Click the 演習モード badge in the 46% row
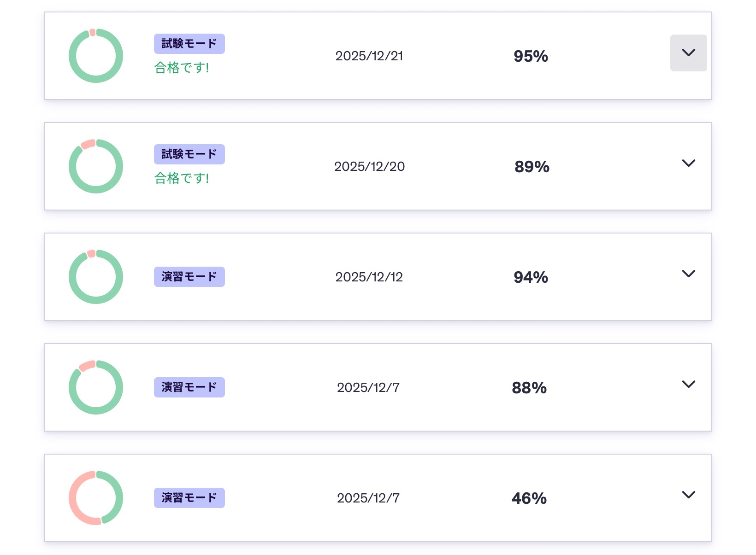 point(189,498)
